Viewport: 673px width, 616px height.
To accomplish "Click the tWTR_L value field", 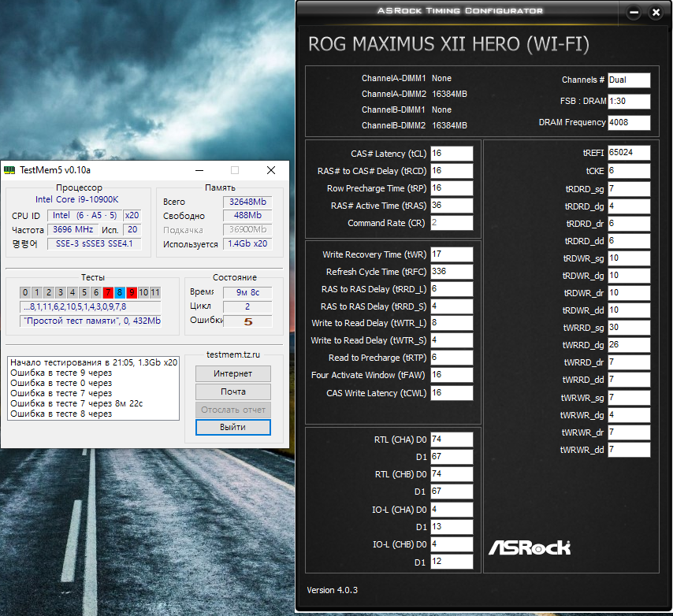I will click(452, 323).
